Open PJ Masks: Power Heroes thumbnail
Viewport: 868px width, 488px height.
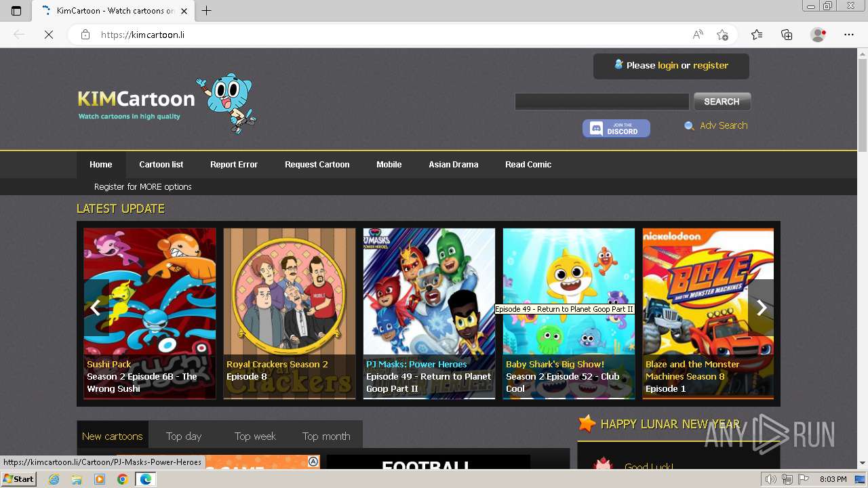click(429, 313)
